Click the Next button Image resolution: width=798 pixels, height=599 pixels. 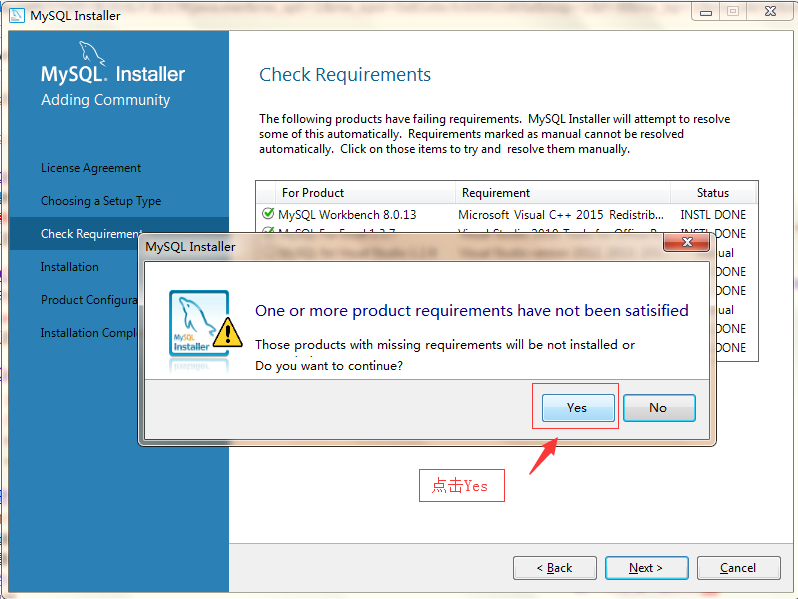coord(646,567)
